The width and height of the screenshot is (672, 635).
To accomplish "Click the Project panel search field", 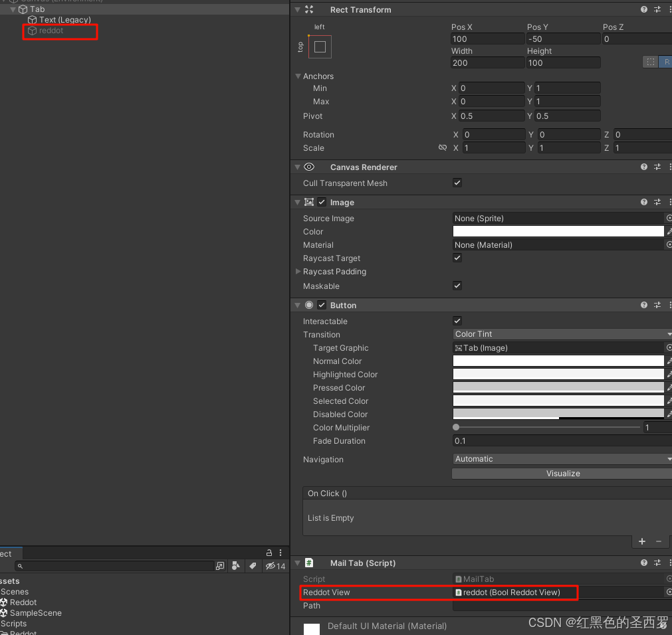I will click(114, 566).
